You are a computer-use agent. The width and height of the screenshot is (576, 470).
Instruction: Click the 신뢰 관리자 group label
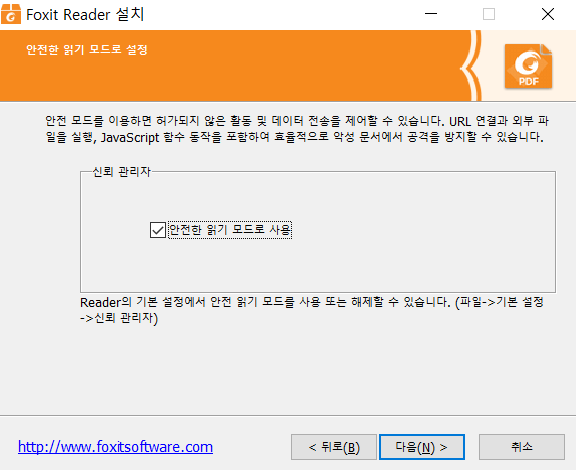coord(122,172)
